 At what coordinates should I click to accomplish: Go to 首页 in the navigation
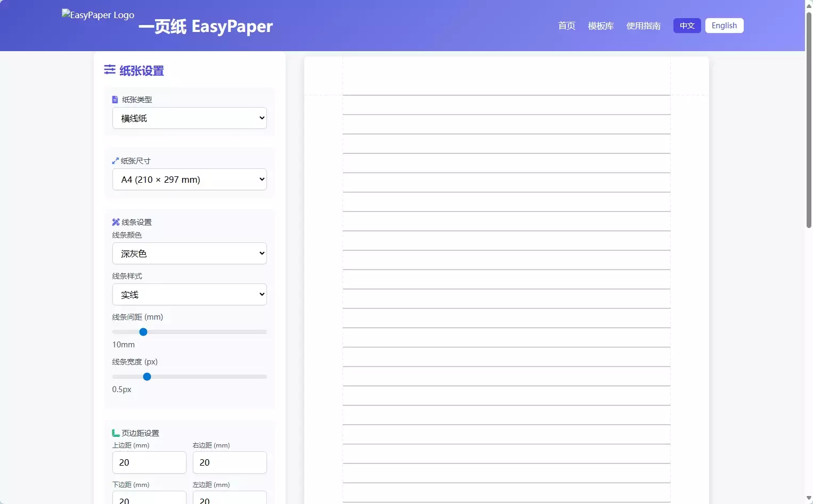coord(567,26)
